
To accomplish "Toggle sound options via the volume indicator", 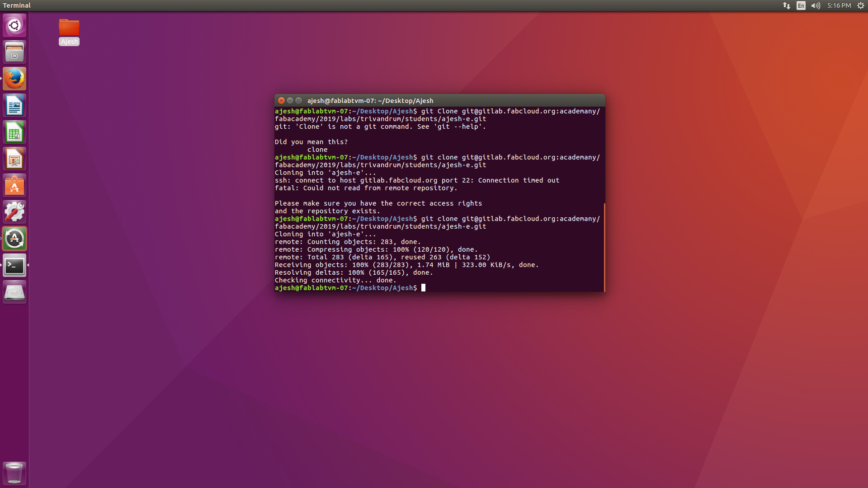I will coord(815,5).
